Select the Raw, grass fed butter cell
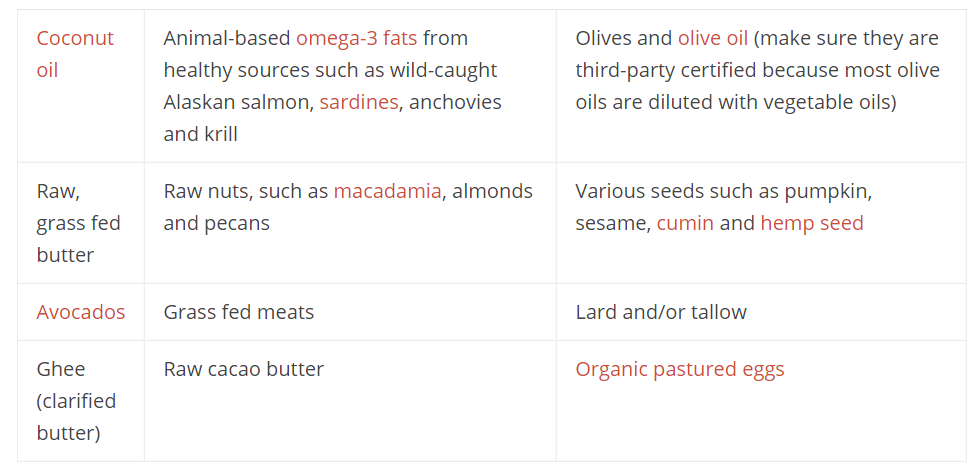 tap(81, 223)
